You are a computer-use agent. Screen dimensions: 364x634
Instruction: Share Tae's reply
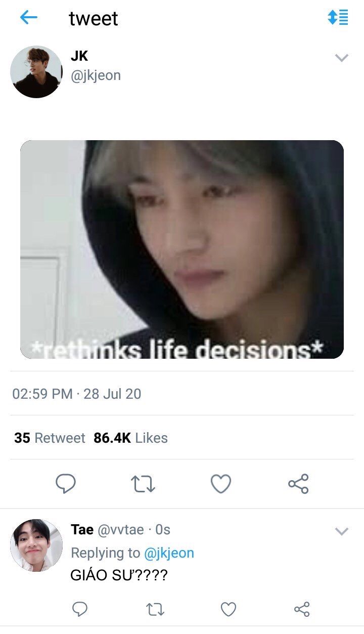coord(302,609)
